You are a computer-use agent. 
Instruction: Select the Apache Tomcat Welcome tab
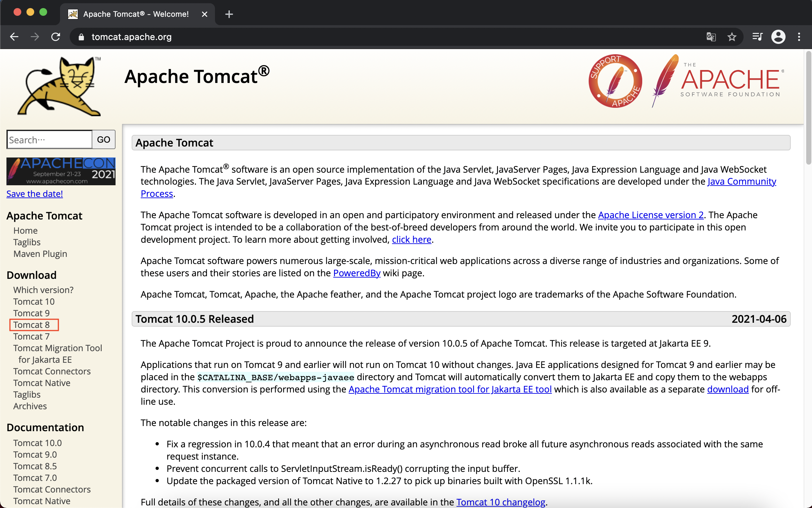(136, 14)
